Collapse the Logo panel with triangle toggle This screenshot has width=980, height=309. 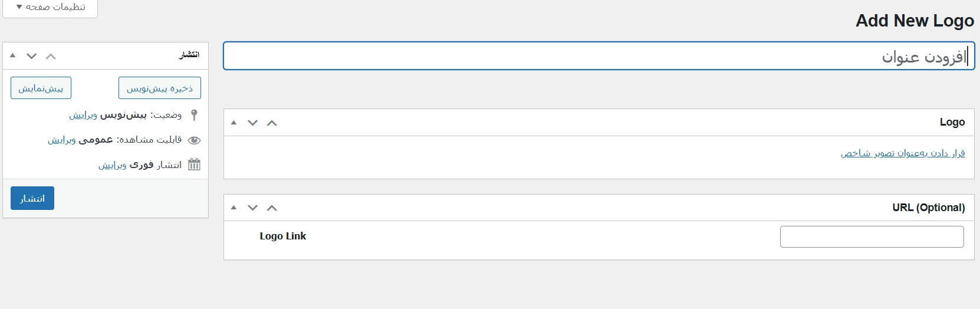(x=234, y=123)
